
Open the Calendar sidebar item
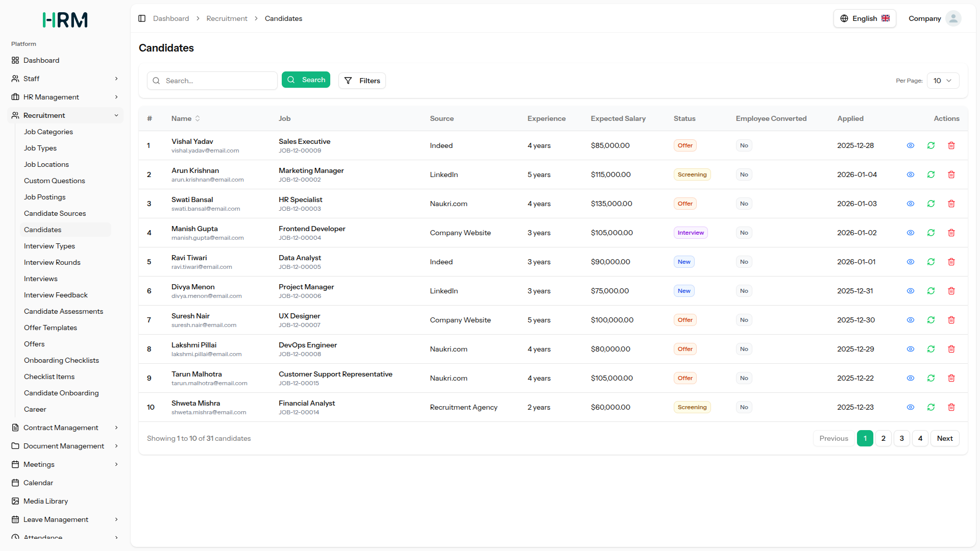pyautogui.click(x=38, y=483)
